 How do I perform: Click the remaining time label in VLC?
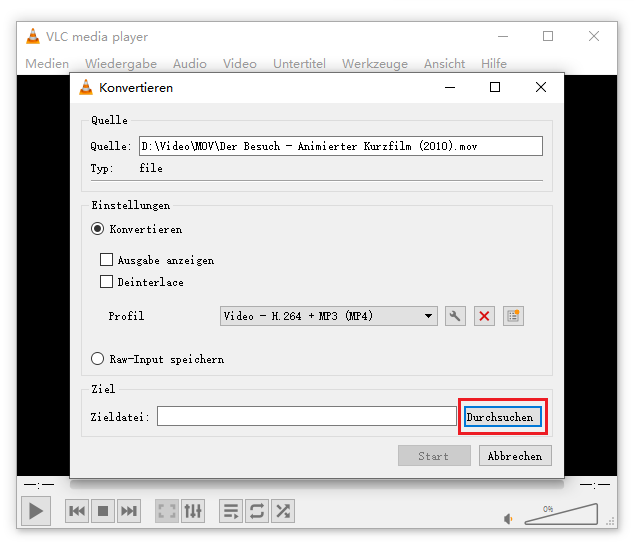tap(595, 484)
